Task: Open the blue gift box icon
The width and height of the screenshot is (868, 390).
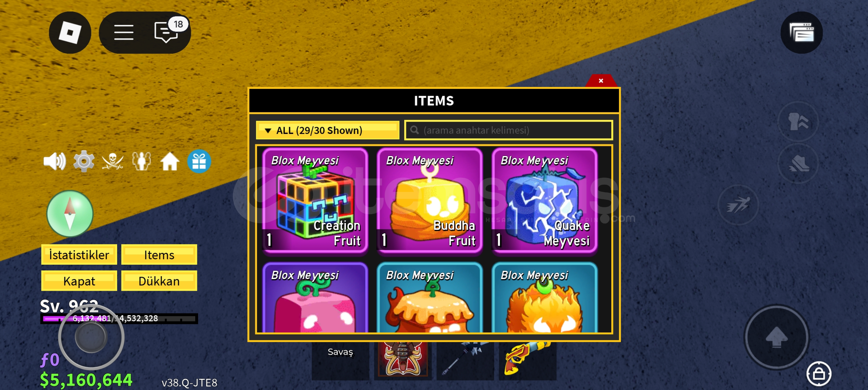Action: point(199,161)
